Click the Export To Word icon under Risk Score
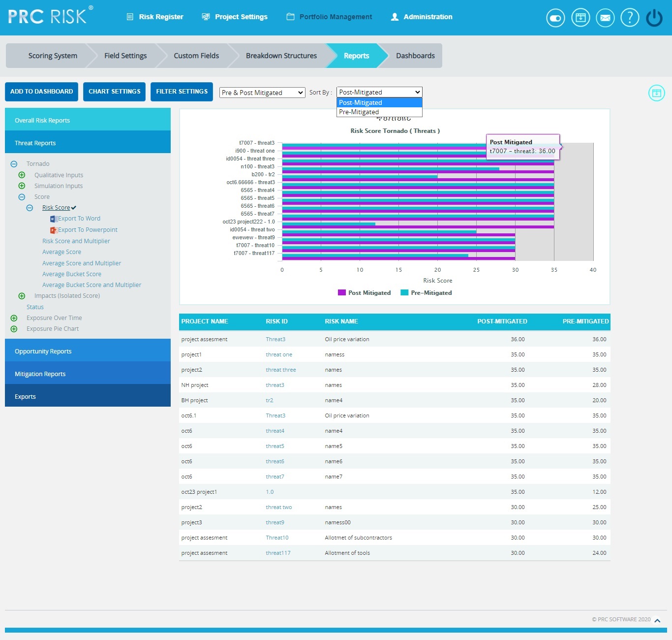This screenshot has height=640, width=672. pos(54,218)
